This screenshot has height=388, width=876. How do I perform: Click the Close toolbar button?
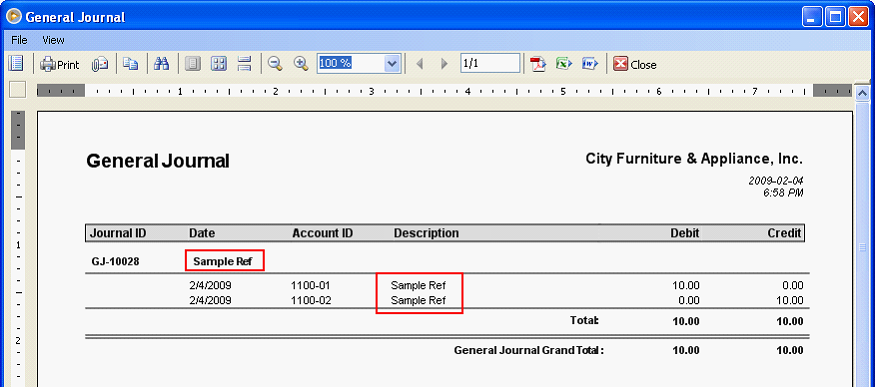click(635, 64)
